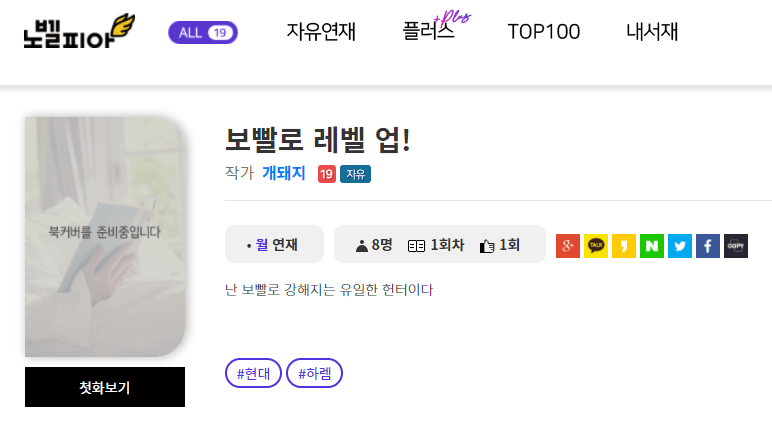Toggle the ALL 19 content switch
The image size is (772, 422).
point(203,32)
